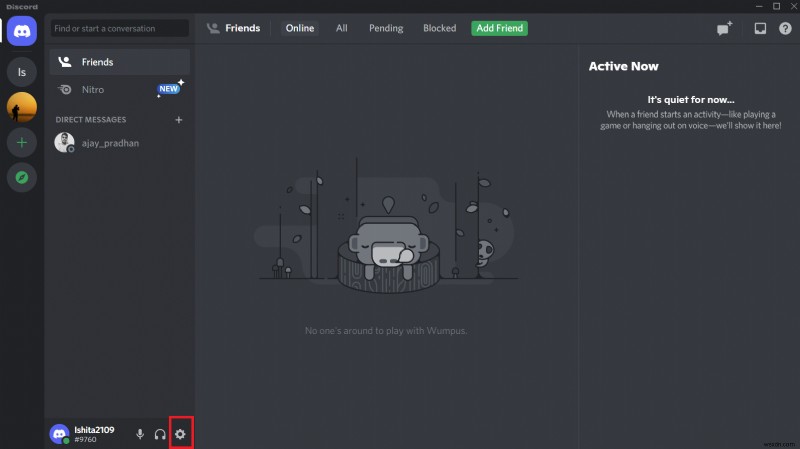Click ajay_pradhan's avatar

pyautogui.click(x=64, y=142)
